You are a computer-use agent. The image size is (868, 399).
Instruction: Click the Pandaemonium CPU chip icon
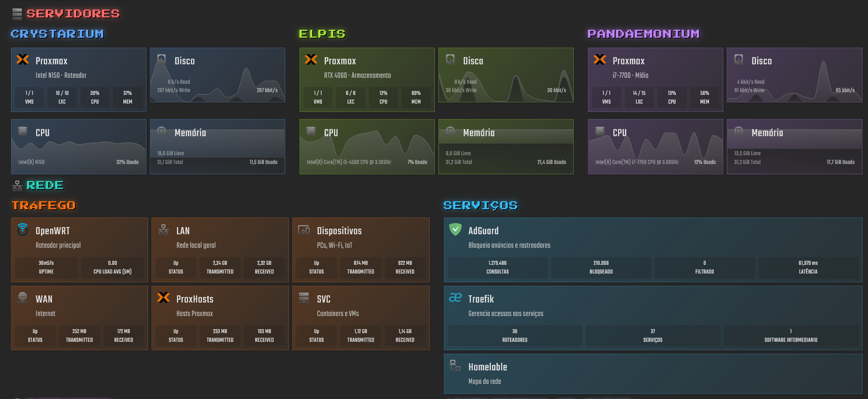(600, 131)
